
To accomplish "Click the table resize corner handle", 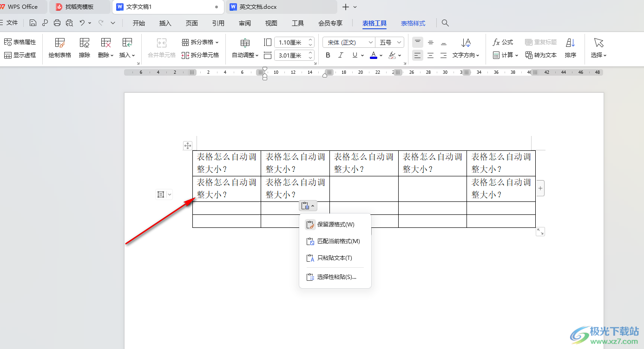I will click(540, 231).
